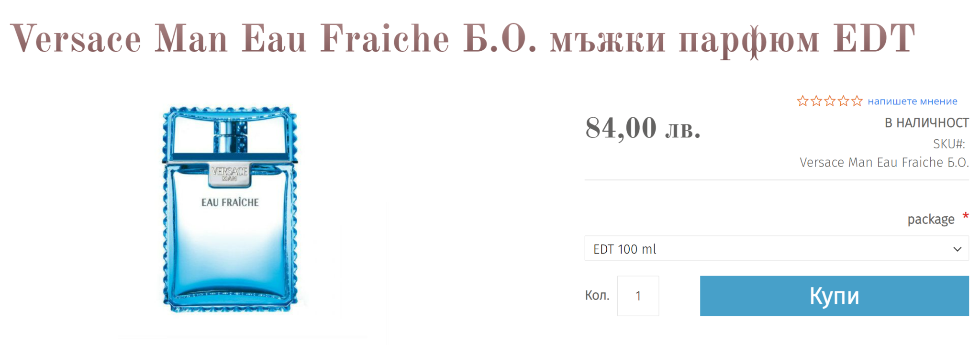Click the product title heading

pos(462,39)
